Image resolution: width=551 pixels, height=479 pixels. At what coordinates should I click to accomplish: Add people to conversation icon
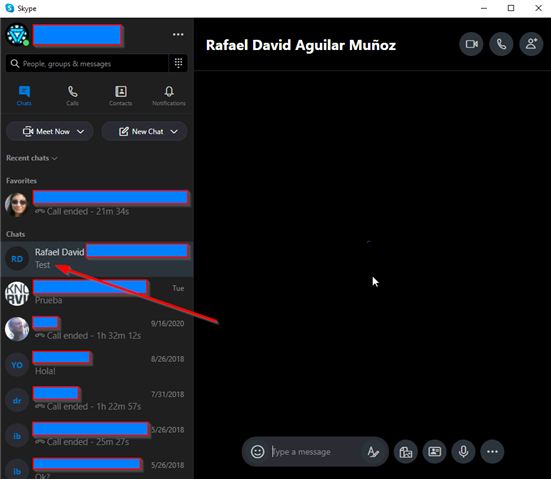click(x=531, y=44)
